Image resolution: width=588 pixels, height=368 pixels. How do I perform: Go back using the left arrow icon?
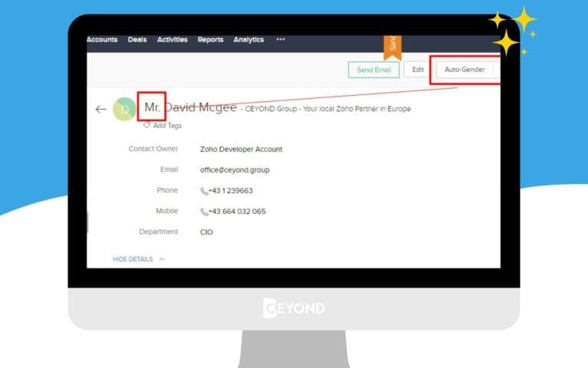(x=100, y=110)
